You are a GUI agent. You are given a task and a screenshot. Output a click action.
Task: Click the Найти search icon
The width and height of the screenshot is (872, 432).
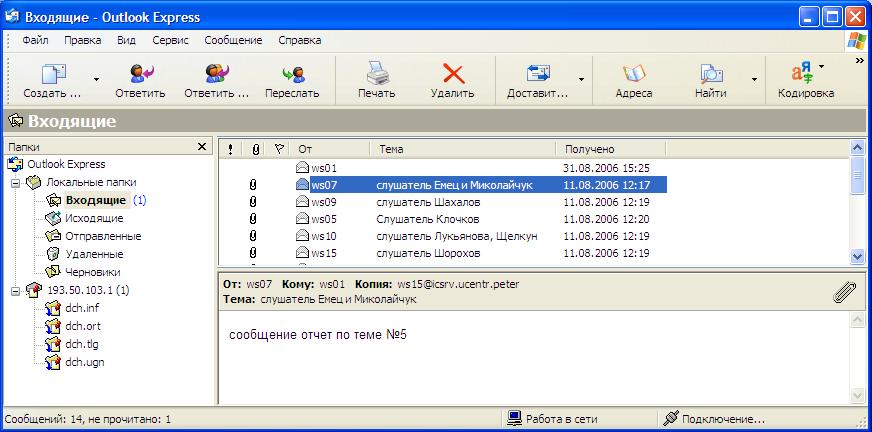pos(711,73)
